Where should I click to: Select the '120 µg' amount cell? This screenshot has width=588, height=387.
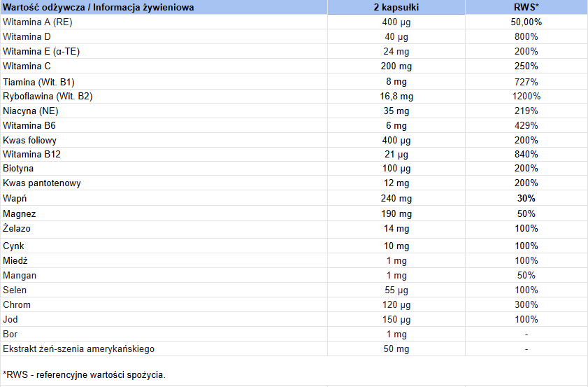pyautogui.click(x=396, y=305)
